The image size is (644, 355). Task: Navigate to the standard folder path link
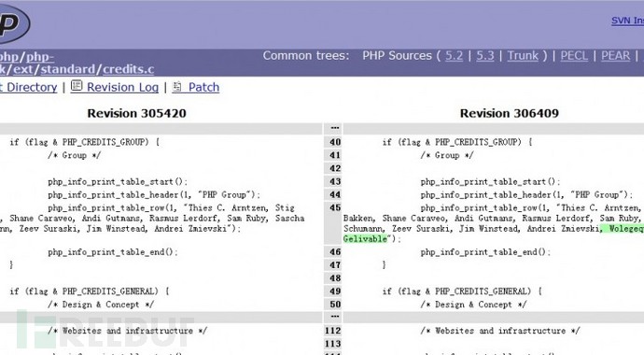click(68, 69)
